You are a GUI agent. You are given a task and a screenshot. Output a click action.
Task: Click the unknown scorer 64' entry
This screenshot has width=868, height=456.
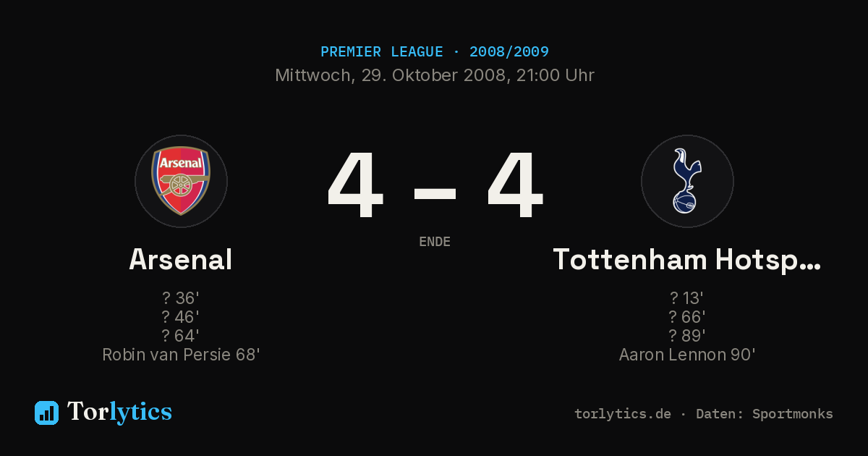pos(181,336)
